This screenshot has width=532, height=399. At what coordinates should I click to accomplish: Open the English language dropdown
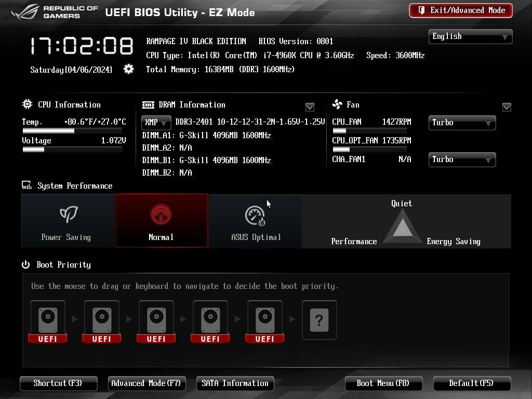[470, 37]
